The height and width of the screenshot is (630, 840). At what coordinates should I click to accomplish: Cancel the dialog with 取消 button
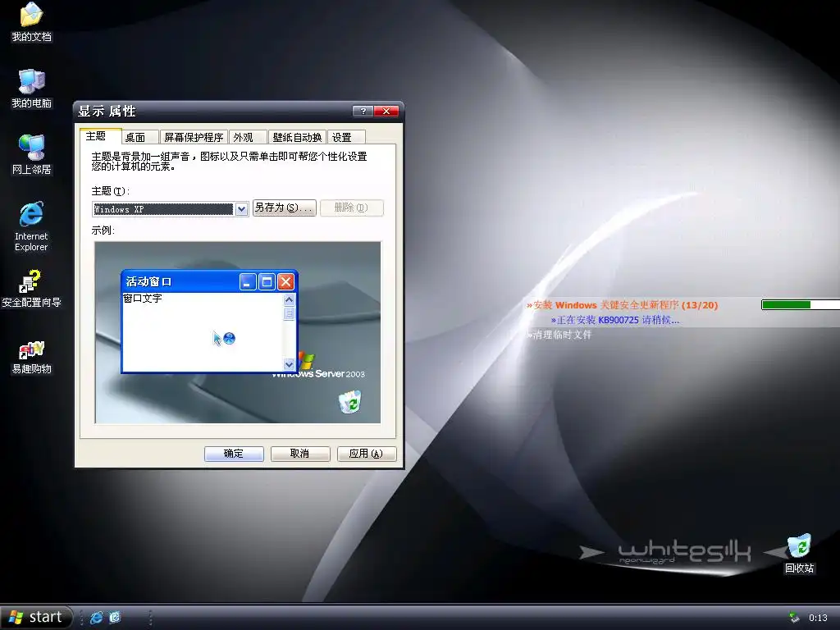pos(300,454)
